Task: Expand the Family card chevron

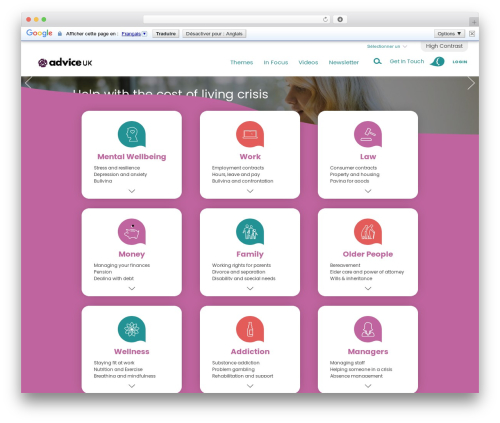Action: pos(250,288)
